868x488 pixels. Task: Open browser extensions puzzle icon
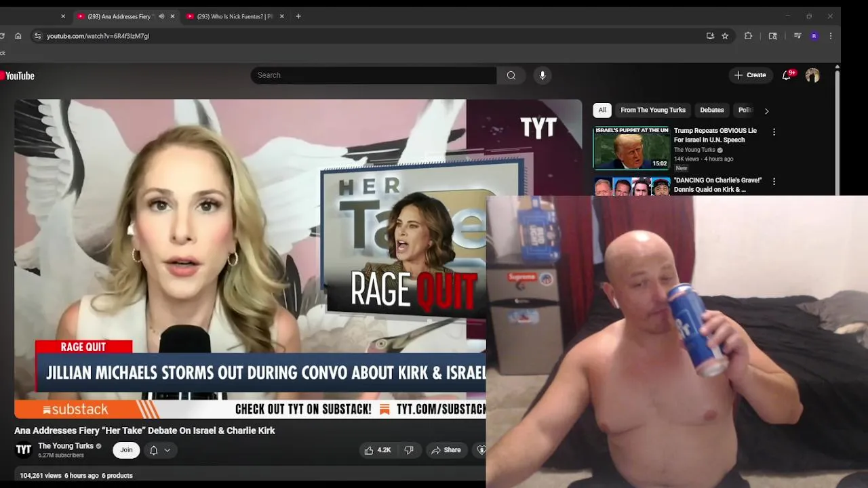[749, 36]
